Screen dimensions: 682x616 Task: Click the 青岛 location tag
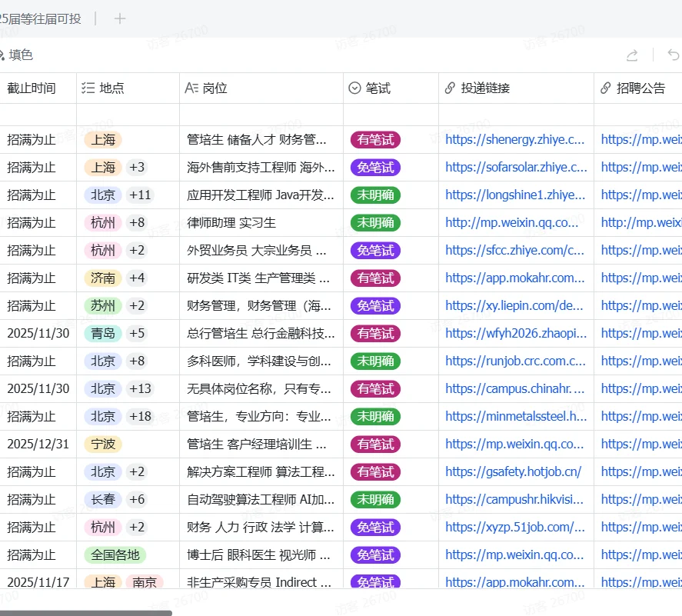tap(103, 334)
